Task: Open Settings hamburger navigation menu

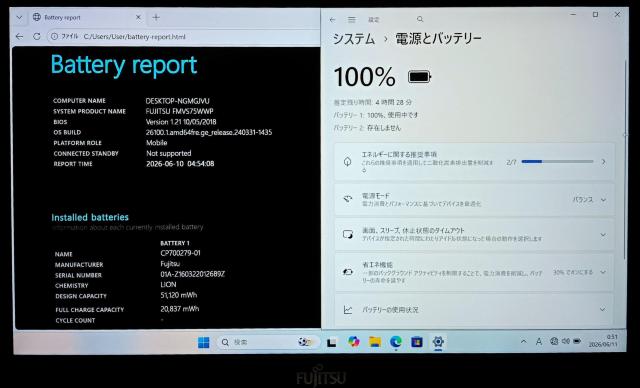Action: pos(351,20)
